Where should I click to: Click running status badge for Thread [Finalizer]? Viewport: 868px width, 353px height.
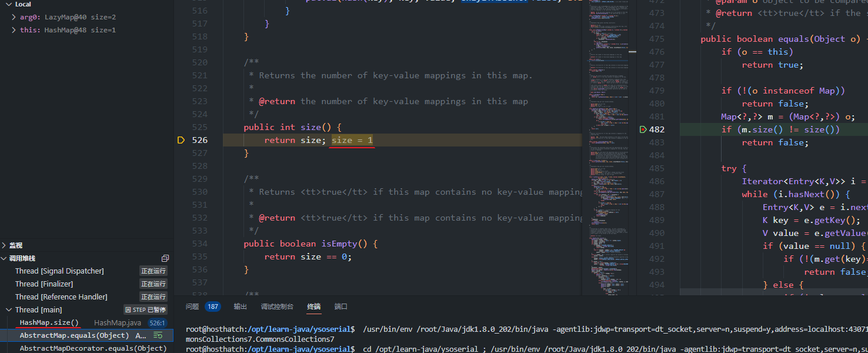[153, 284]
